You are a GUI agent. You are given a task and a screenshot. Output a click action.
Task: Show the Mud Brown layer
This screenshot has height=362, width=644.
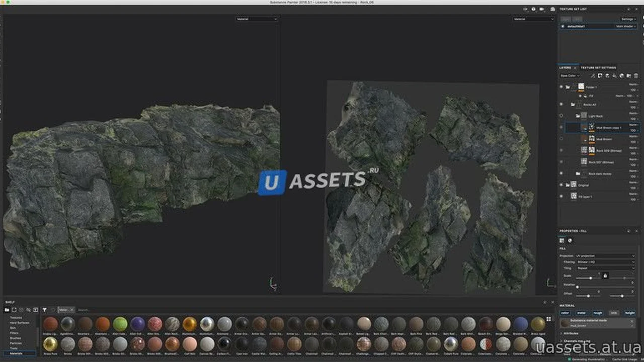pos(561,139)
